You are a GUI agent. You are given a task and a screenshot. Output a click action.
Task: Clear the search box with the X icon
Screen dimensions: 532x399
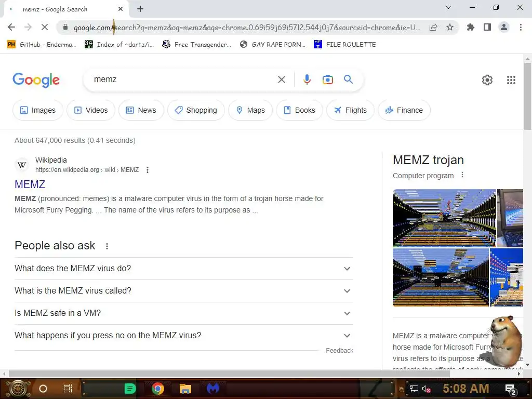(281, 79)
